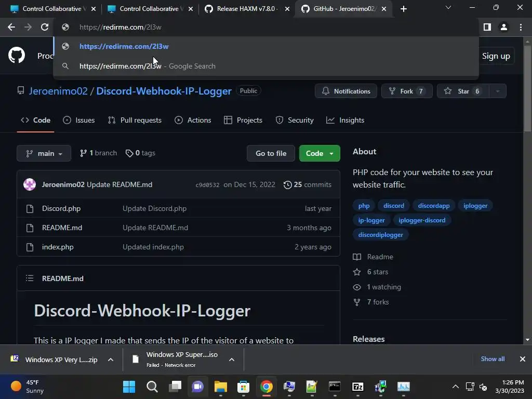Open the star lists dropdown arrow
Screen dimensions: 532x399
[498, 91]
